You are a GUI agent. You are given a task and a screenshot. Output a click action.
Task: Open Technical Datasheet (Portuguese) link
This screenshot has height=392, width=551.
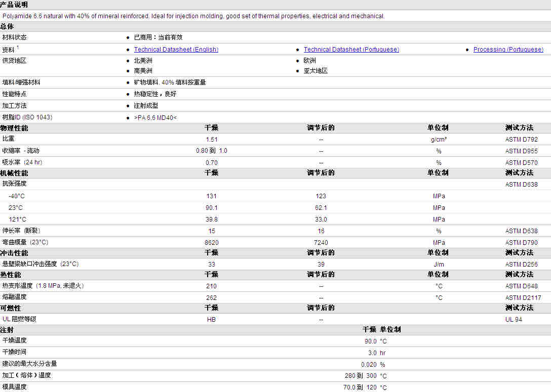pos(351,50)
